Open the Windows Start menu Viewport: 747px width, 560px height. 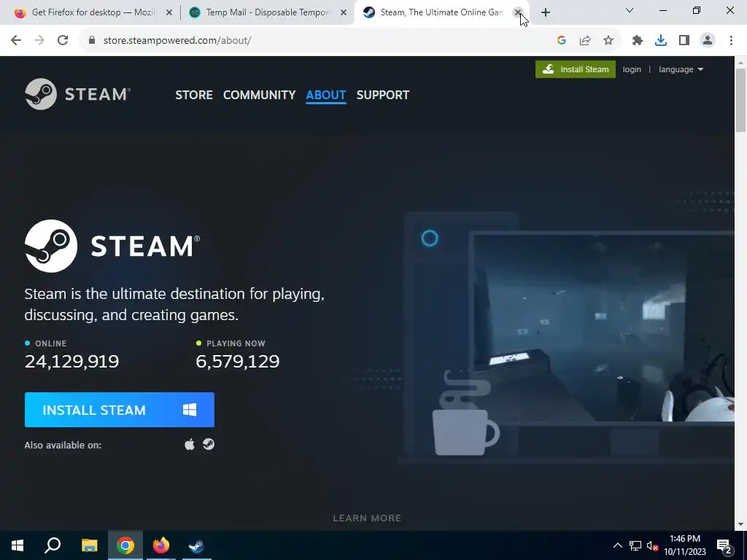pos(18,545)
